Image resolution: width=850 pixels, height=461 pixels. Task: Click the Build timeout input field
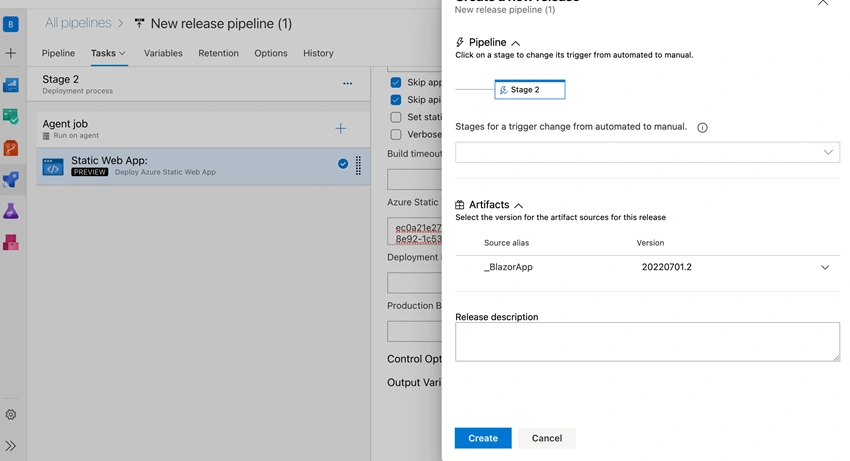415,179
